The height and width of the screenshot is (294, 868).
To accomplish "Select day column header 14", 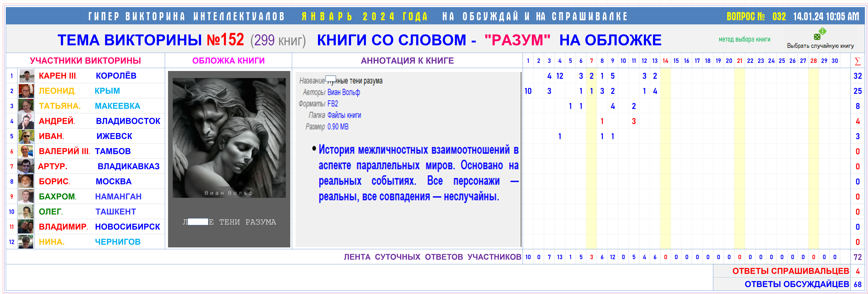I will click(666, 61).
